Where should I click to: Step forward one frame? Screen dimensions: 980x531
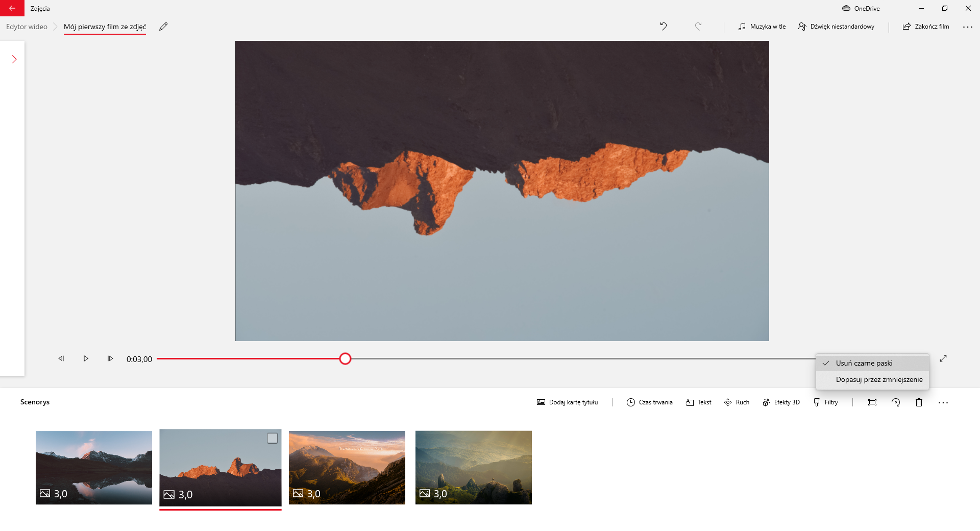click(110, 358)
